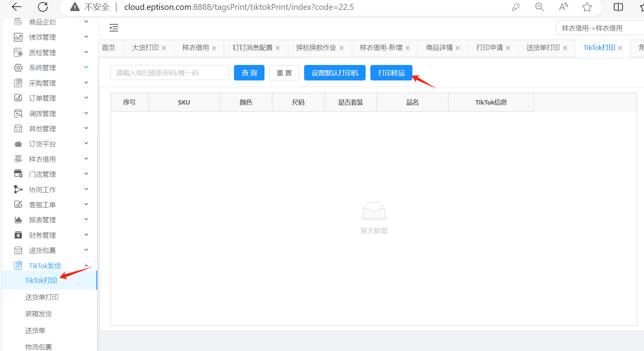Image resolution: width=644 pixels, height=351 pixels.
Task: Switch to the 样衣借用 tab
Action: point(195,48)
